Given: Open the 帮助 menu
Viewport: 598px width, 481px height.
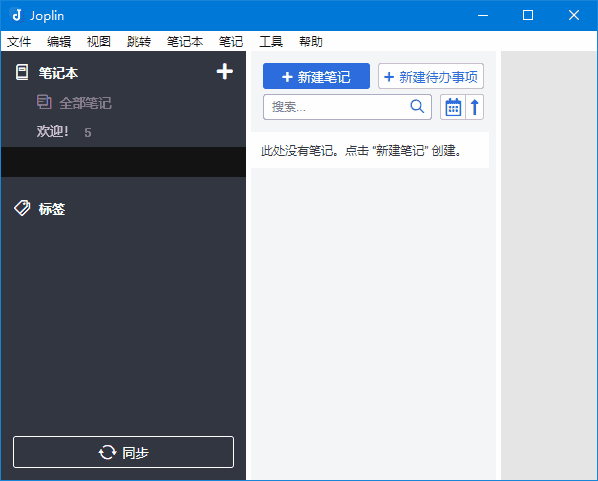Looking at the screenshot, I should tap(311, 42).
